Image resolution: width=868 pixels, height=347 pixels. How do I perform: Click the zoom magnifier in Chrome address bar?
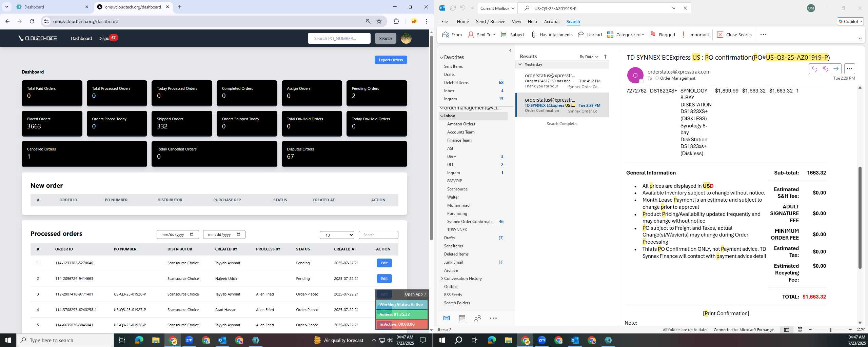click(x=368, y=21)
